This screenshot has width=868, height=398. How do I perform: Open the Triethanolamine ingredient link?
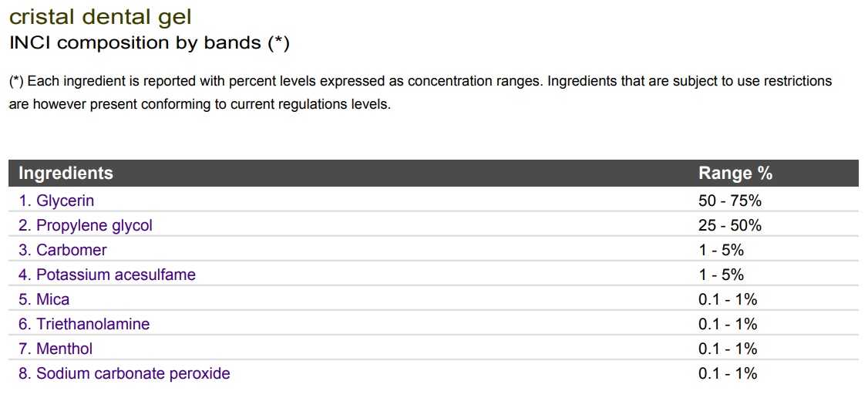click(x=84, y=324)
